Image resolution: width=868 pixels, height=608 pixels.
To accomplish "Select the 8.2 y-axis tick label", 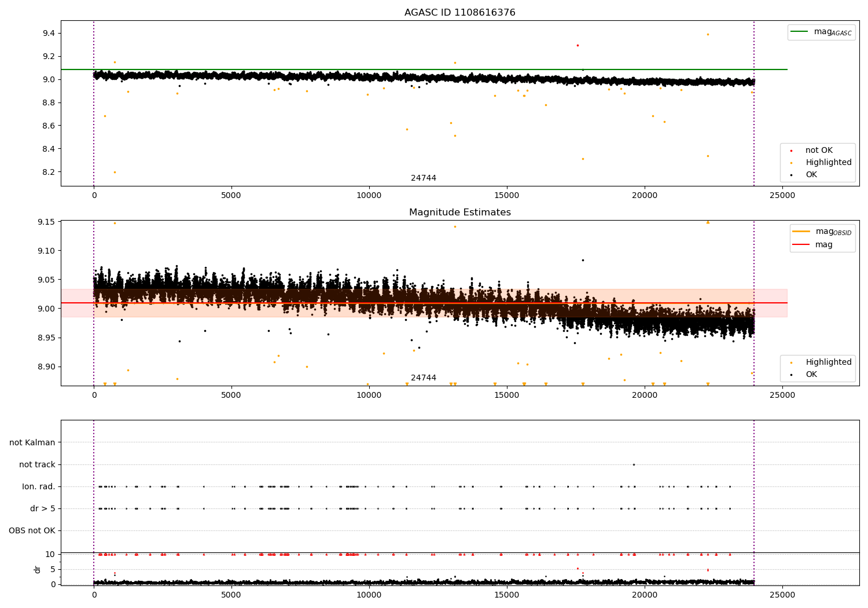I will coord(49,173).
